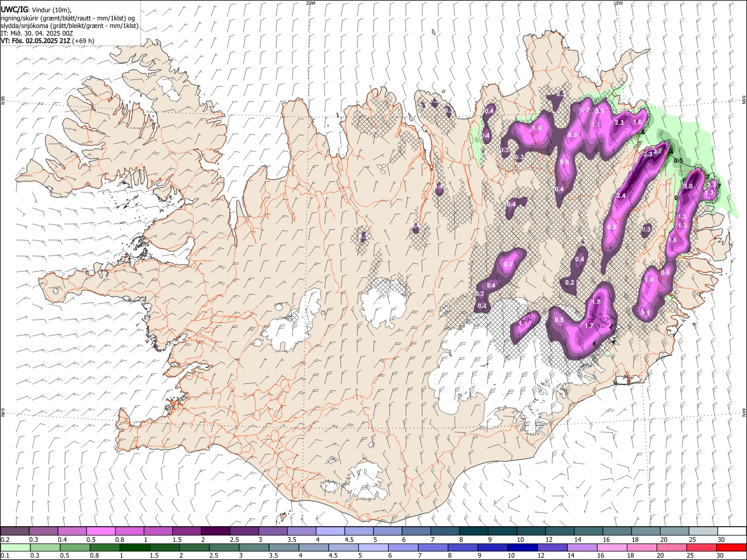747x560 pixels.
Task: Select the light pink 16 swatch, bottom legend row
Action: pos(612,547)
